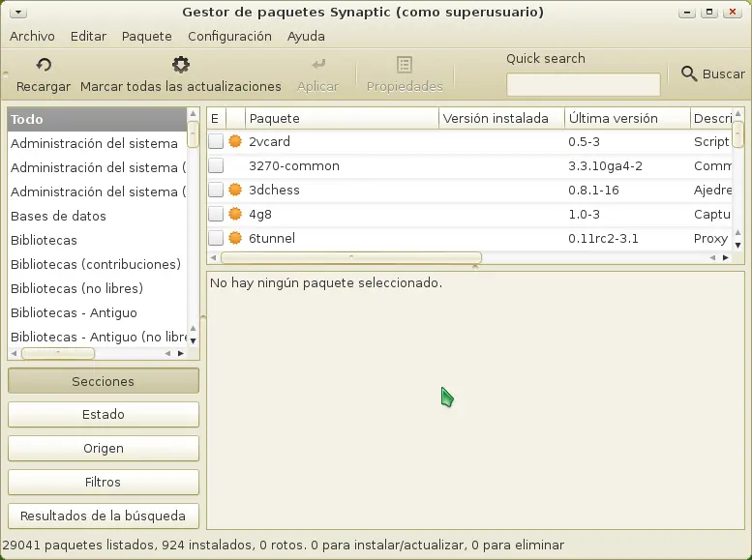
Task: Select Bibliotecas (contribuciones) section
Action: pos(97,264)
